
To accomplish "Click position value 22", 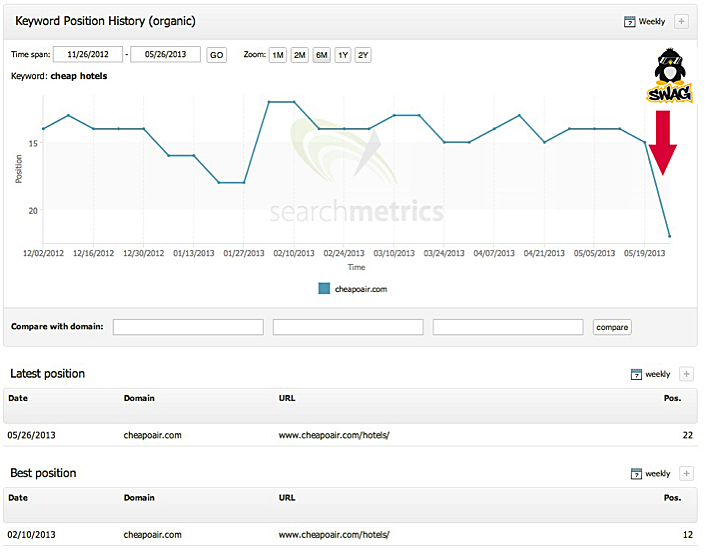I will (688, 435).
